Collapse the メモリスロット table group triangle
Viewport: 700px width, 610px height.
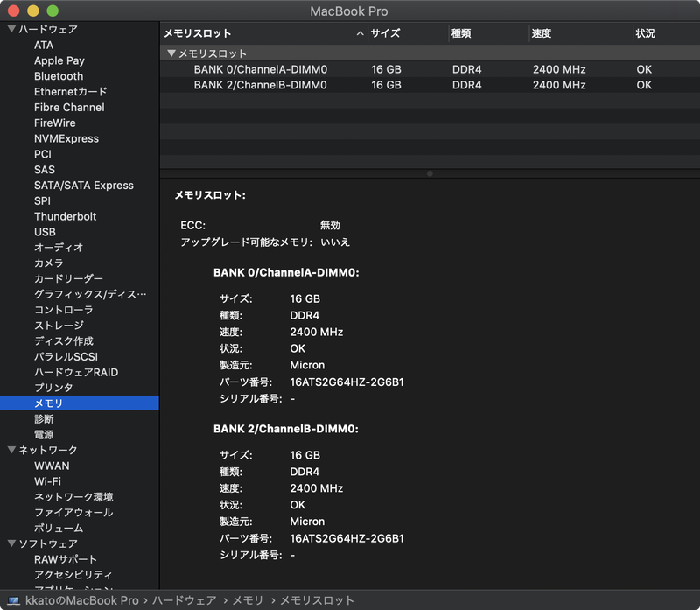[x=171, y=53]
